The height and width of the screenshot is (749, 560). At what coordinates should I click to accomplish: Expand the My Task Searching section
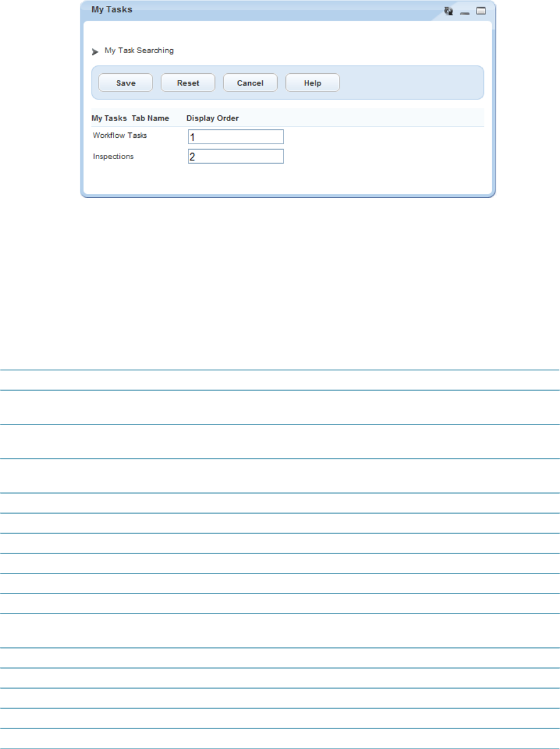coord(95,51)
